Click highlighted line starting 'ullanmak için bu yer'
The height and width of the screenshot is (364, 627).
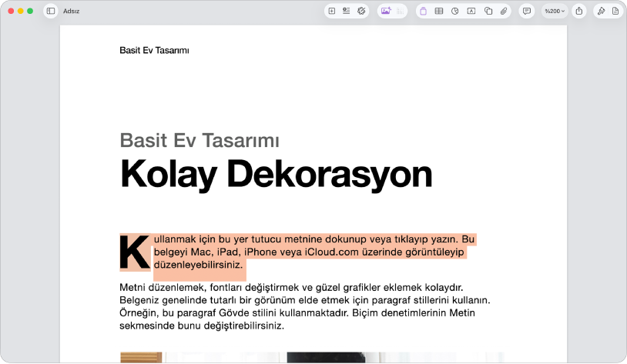point(314,239)
